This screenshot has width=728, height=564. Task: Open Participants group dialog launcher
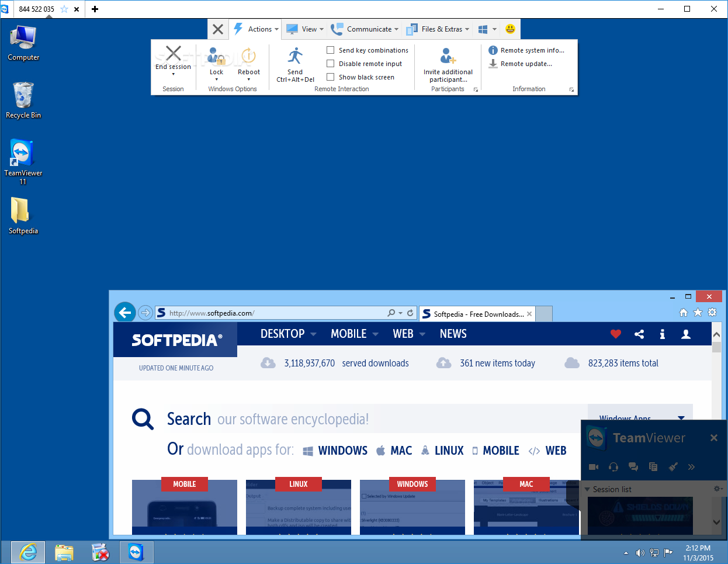pyautogui.click(x=476, y=90)
